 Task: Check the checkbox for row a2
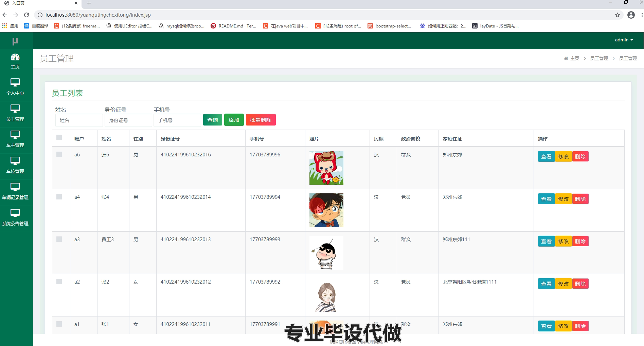[59, 282]
